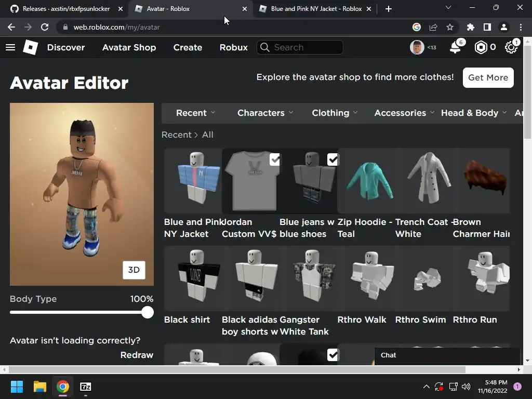Open a new browser tab

(389, 9)
